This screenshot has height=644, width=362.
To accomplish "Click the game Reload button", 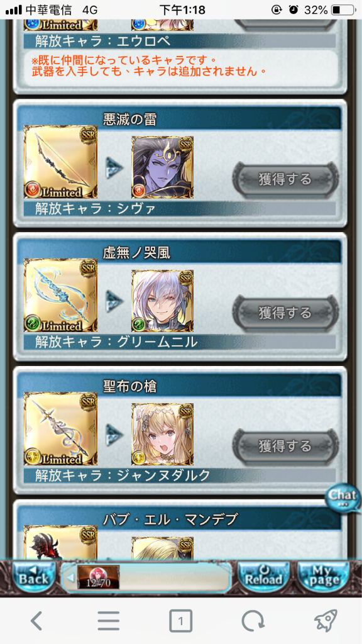I will click(263, 577).
